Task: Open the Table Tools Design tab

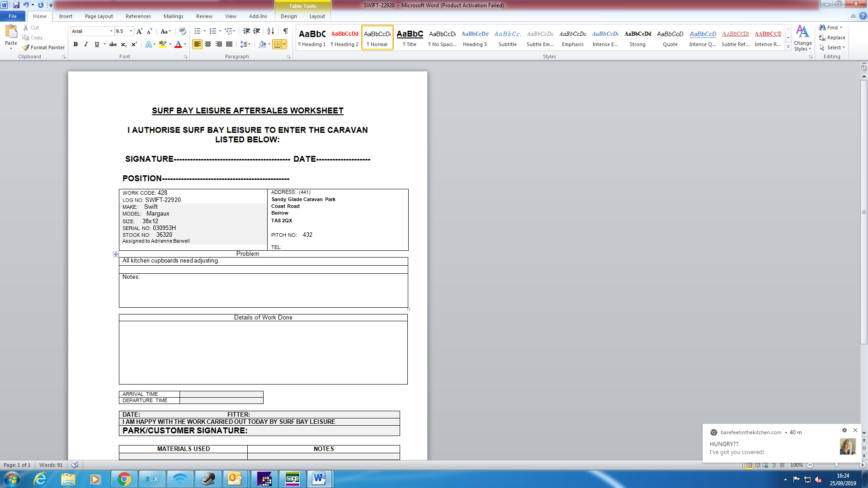Action: click(x=288, y=16)
